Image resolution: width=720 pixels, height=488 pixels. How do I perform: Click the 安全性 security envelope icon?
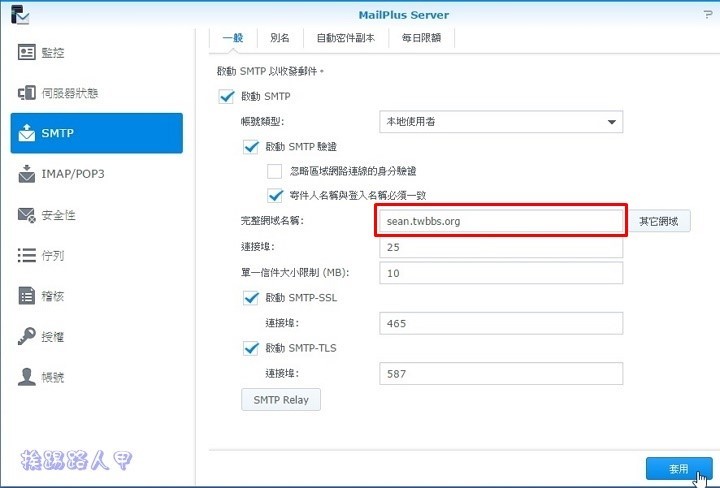coord(27,215)
